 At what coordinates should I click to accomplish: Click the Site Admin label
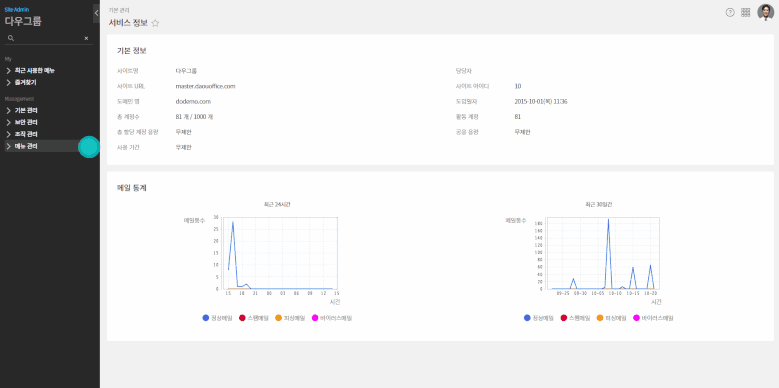tap(16, 9)
